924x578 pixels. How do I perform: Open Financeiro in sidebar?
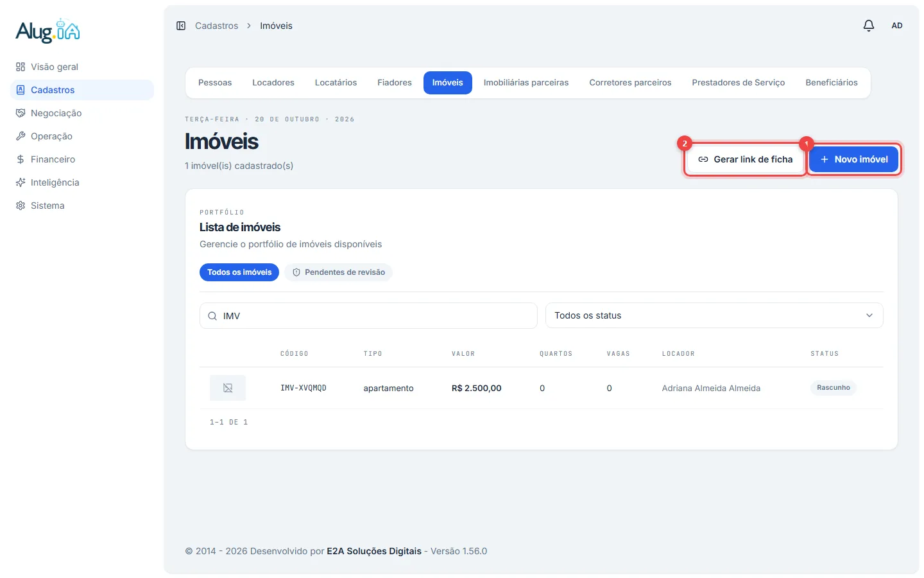[82, 159]
